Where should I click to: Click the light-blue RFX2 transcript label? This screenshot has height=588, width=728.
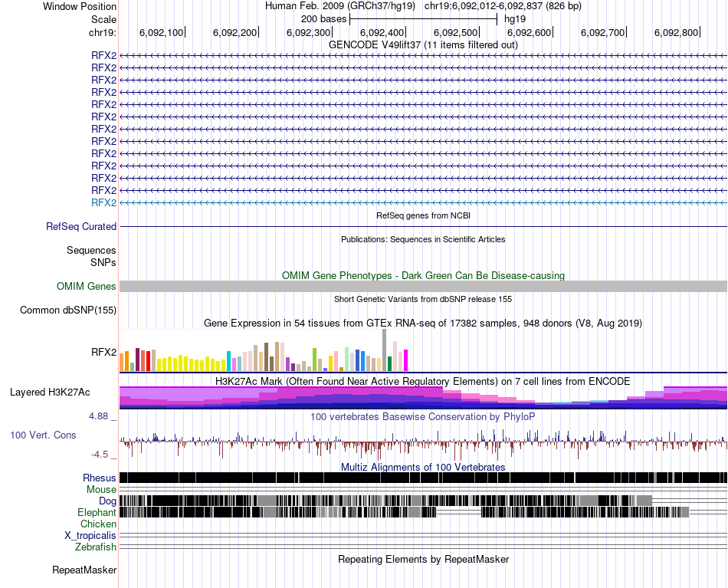click(103, 202)
